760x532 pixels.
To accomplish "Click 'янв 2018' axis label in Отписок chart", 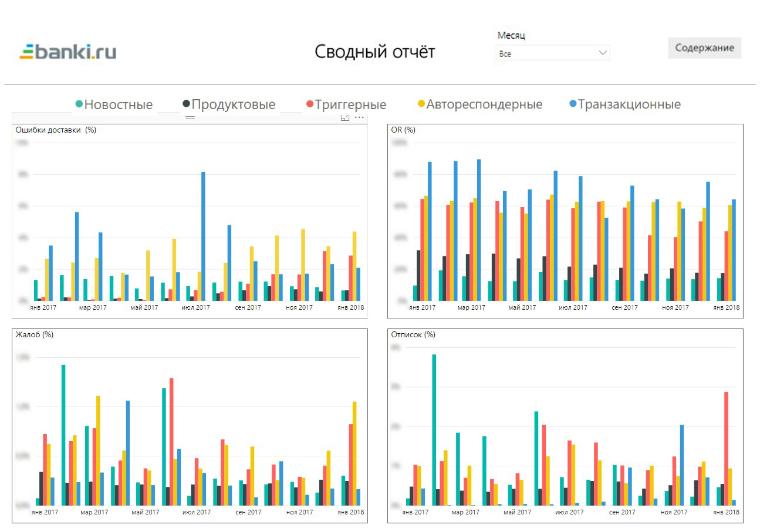I will tap(725, 512).
